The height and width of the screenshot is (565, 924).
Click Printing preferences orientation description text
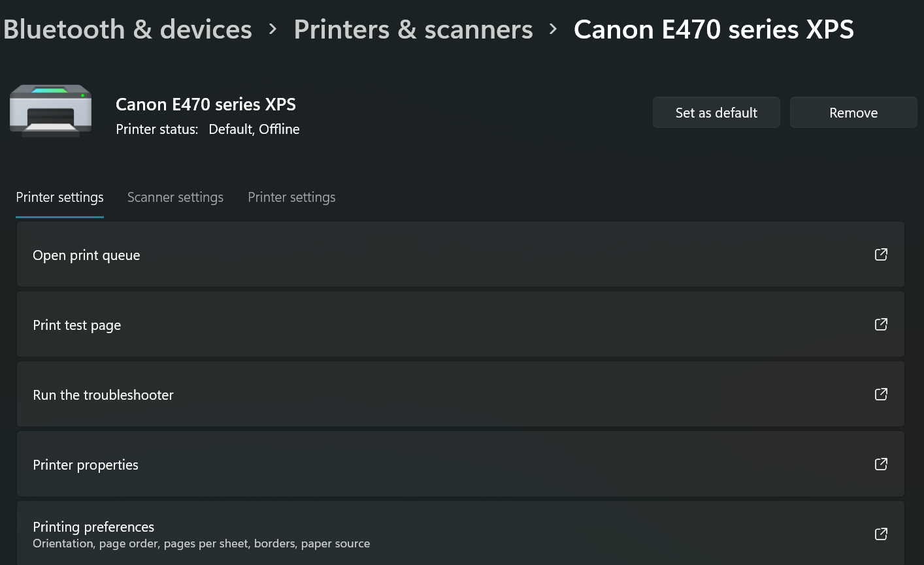(x=201, y=543)
